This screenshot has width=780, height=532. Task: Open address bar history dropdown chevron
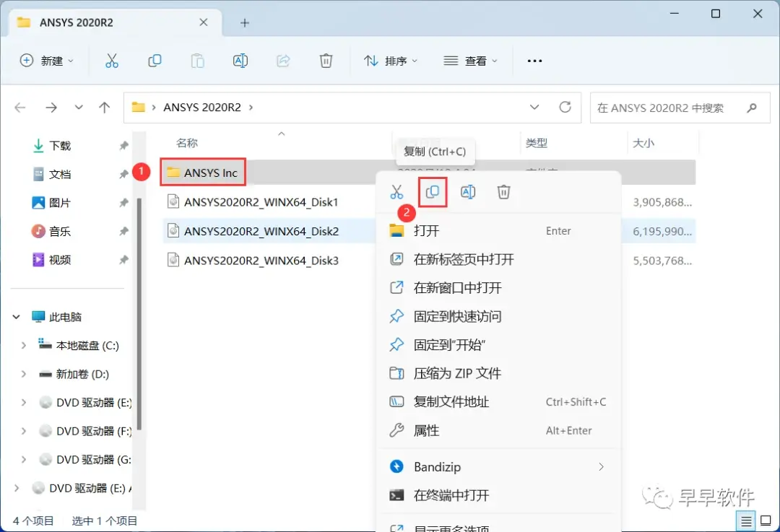[x=534, y=108]
